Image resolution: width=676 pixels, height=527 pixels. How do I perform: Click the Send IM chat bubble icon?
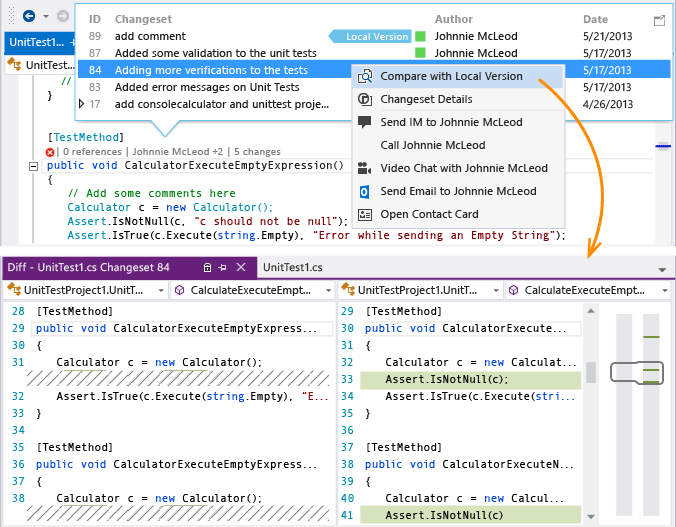point(365,122)
